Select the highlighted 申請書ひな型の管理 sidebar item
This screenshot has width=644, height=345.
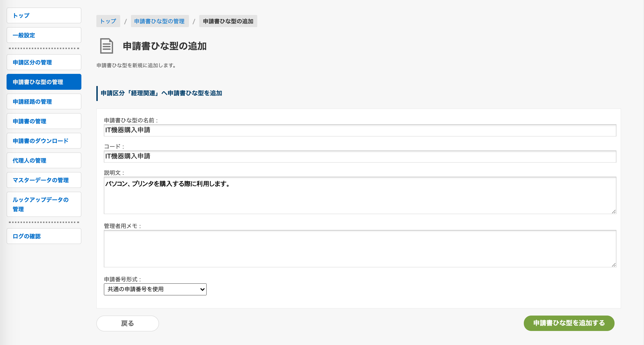[44, 82]
